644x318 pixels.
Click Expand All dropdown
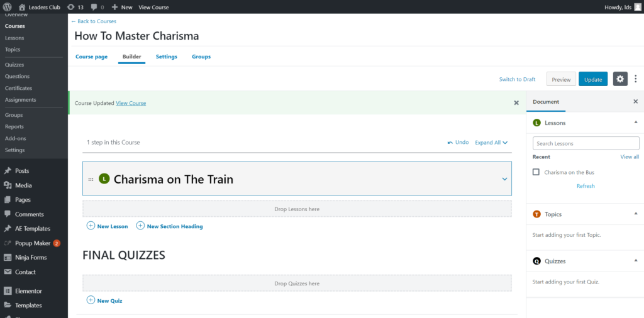491,143
